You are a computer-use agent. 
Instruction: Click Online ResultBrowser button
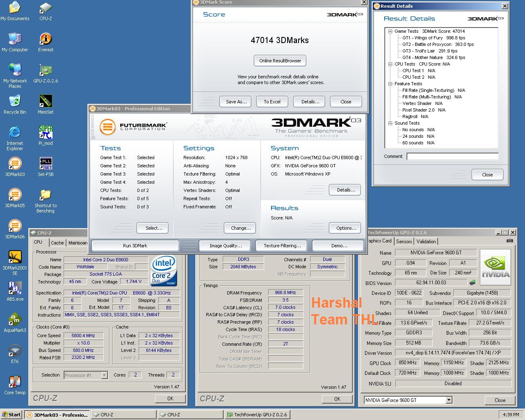coord(280,61)
